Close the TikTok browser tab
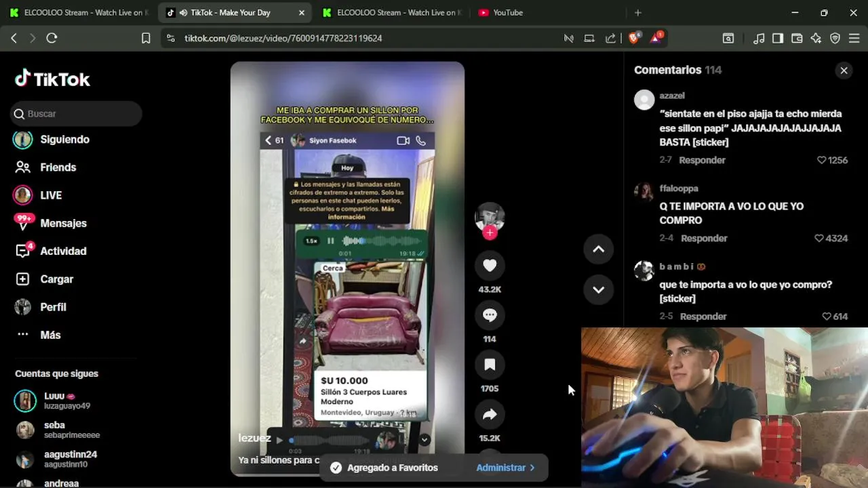This screenshot has height=488, width=868. tap(301, 12)
